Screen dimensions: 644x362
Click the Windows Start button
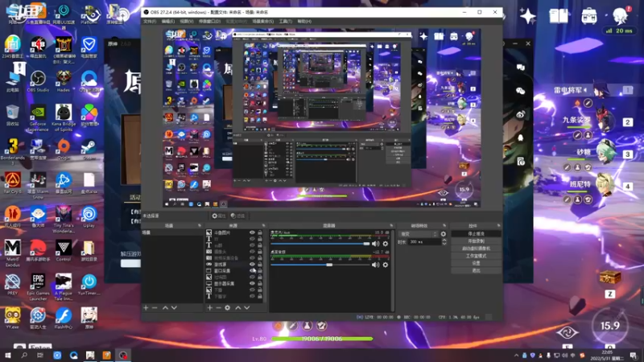7,356
